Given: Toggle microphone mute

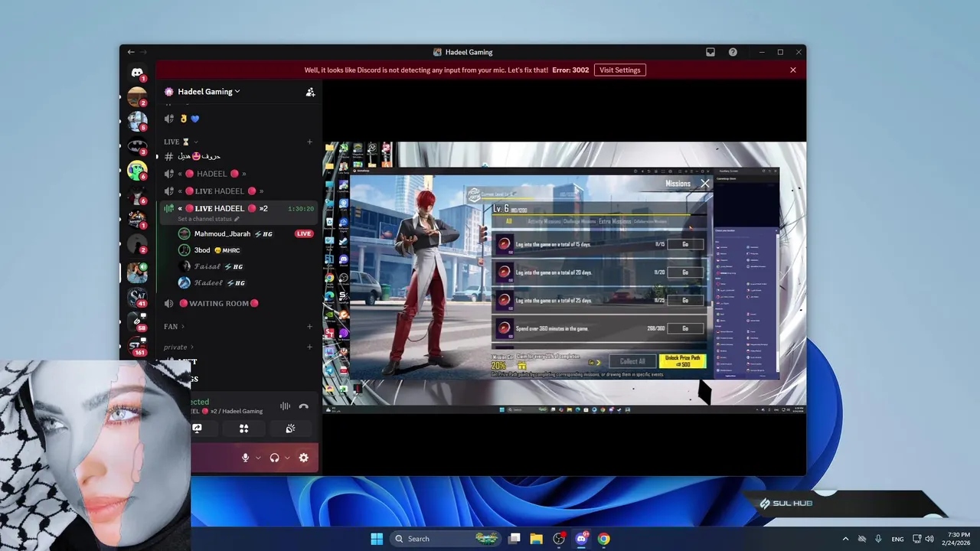Looking at the screenshot, I should click(245, 458).
